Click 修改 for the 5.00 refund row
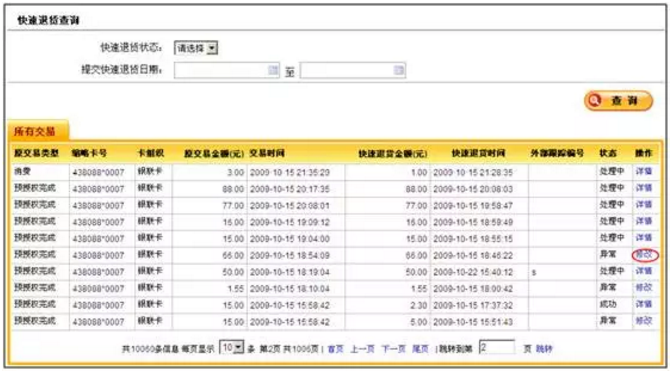The height and width of the screenshot is (372, 672). pyautogui.click(x=643, y=321)
